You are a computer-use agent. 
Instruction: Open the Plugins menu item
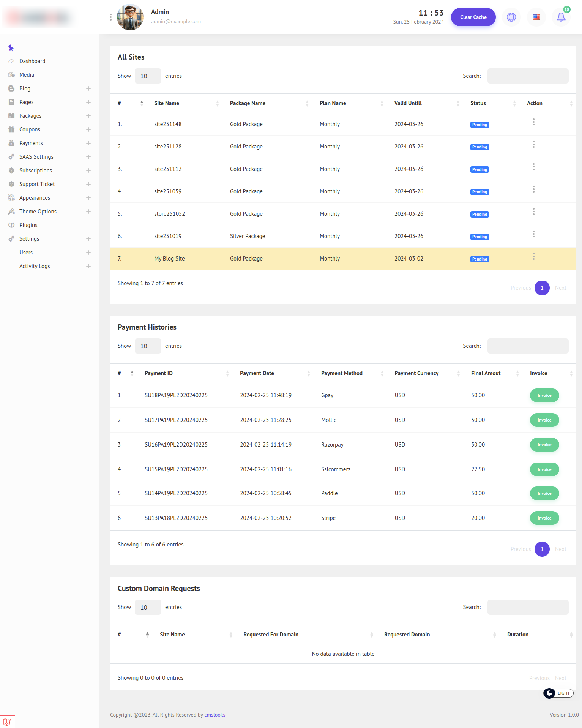click(28, 225)
